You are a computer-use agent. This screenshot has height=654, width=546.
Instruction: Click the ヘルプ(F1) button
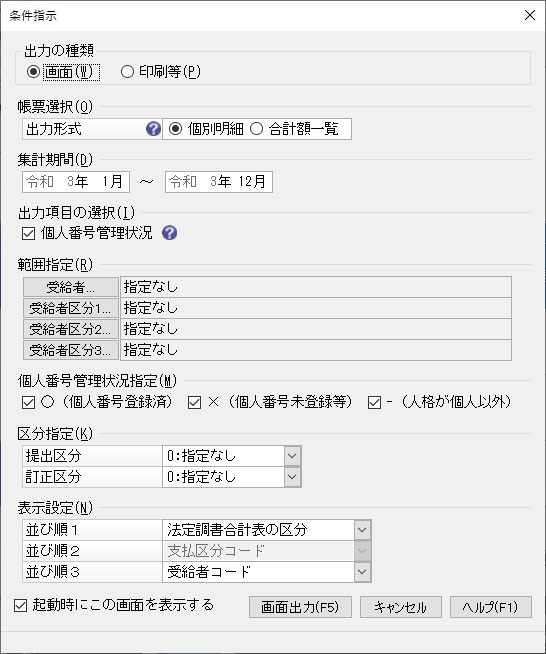491,607
